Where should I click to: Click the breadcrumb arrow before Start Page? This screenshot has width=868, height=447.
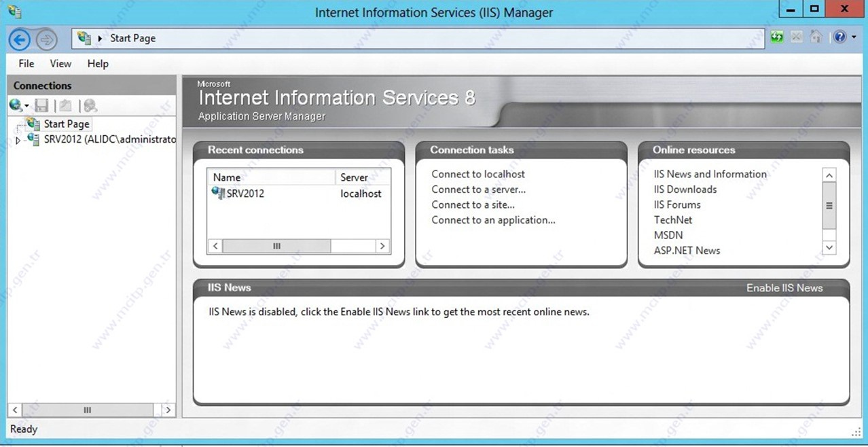(x=101, y=39)
